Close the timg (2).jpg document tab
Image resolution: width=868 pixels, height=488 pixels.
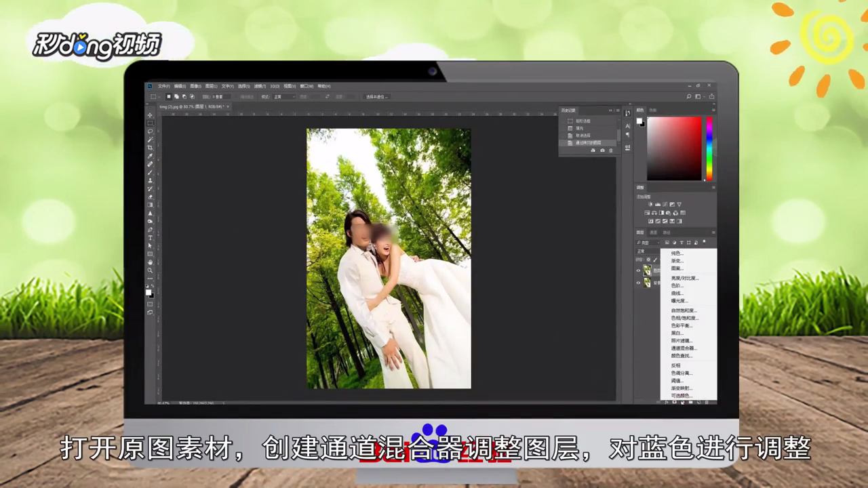[x=228, y=106]
